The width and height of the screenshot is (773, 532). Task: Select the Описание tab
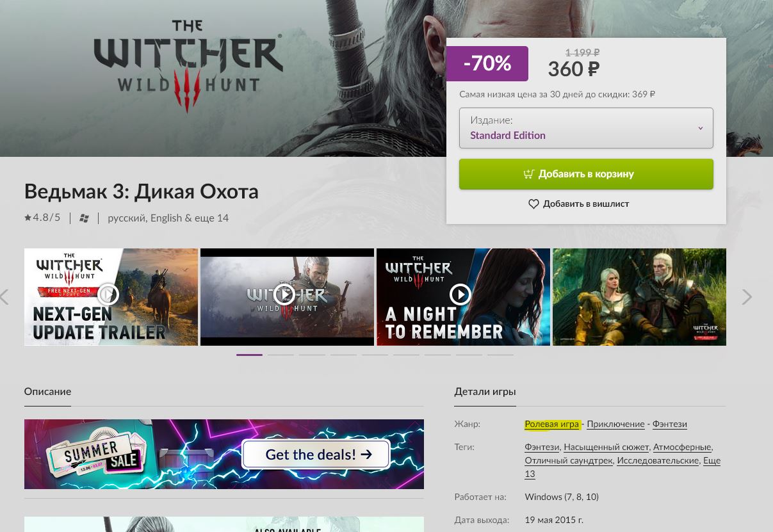click(x=47, y=391)
